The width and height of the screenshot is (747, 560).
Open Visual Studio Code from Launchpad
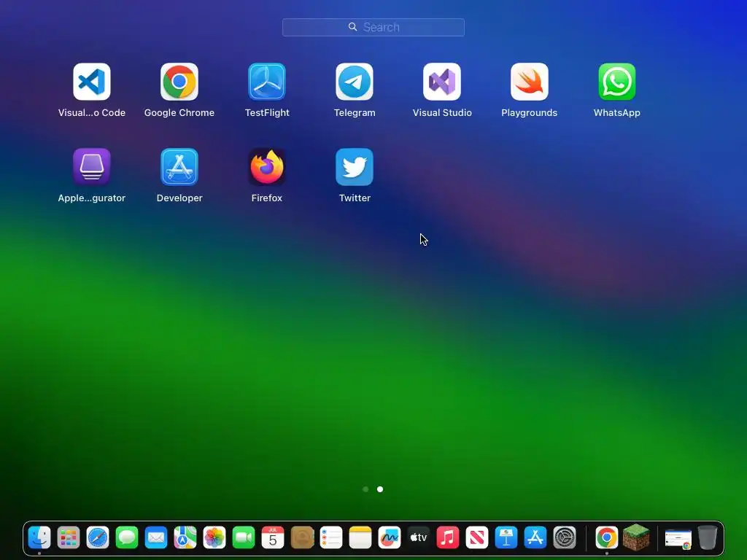92,82
